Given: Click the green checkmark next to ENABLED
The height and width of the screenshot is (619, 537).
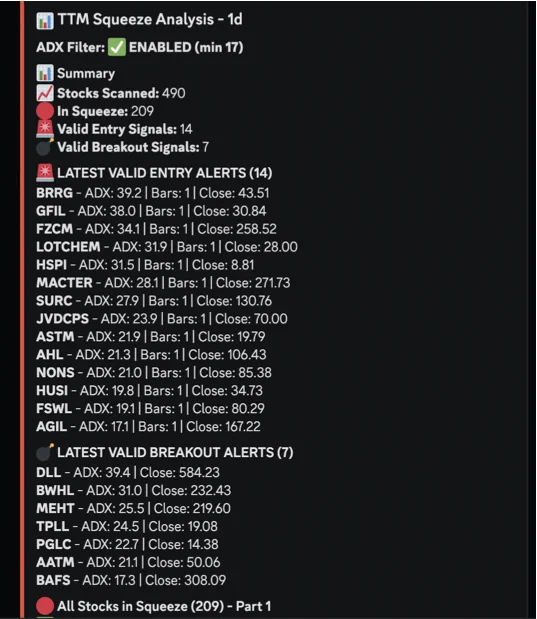Looking at the screenshot, I should pos(117,47).
